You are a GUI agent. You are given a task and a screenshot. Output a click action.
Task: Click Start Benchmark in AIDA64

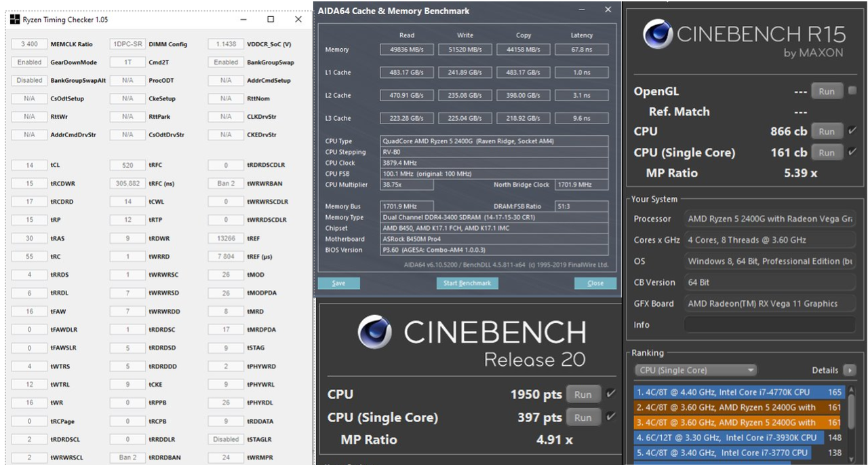point(467,283)
